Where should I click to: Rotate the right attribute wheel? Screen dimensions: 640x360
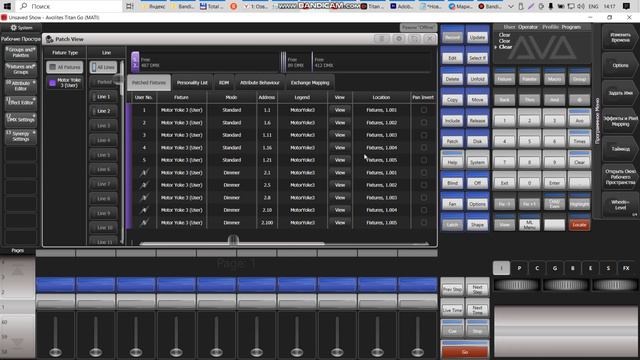pyautogui.click(x=614, y=285)
